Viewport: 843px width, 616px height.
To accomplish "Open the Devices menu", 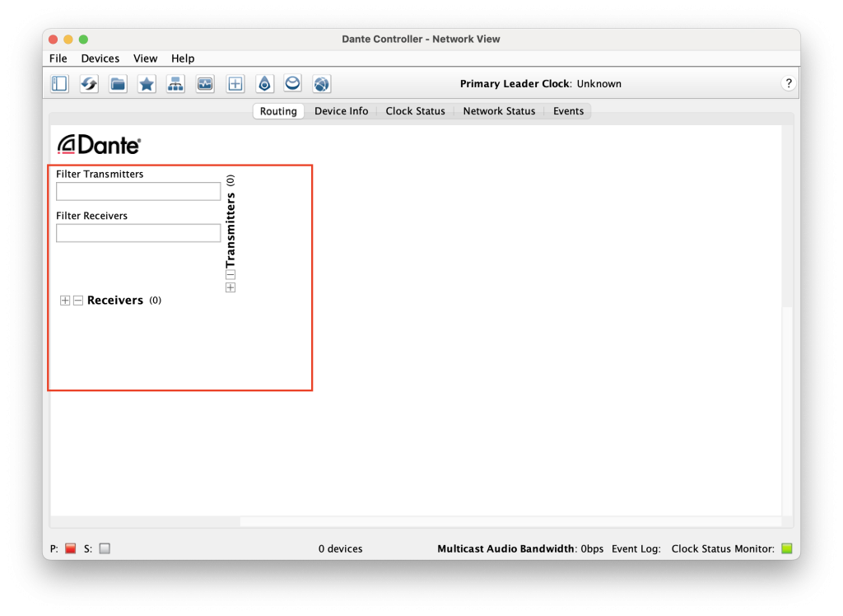I will pos(100,58).
